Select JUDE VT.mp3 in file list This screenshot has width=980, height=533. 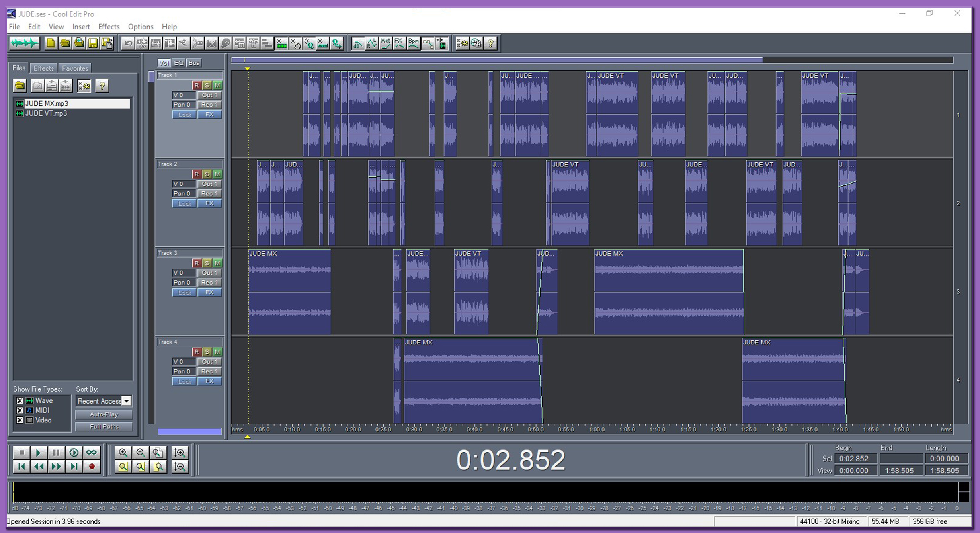pos(46,113)
